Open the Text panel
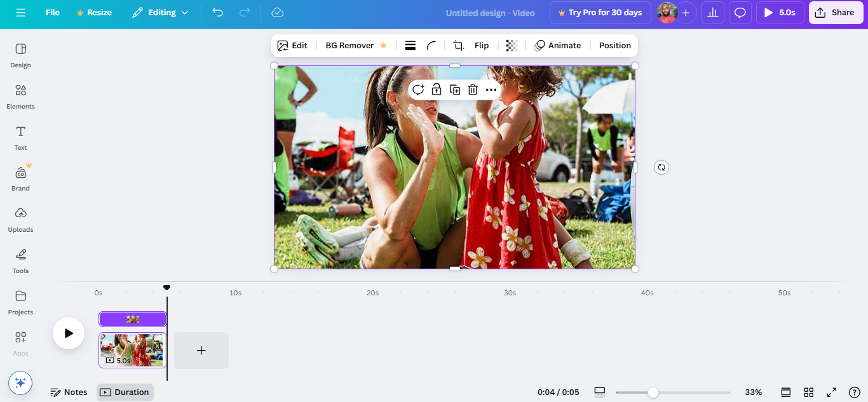 point(20,137)
